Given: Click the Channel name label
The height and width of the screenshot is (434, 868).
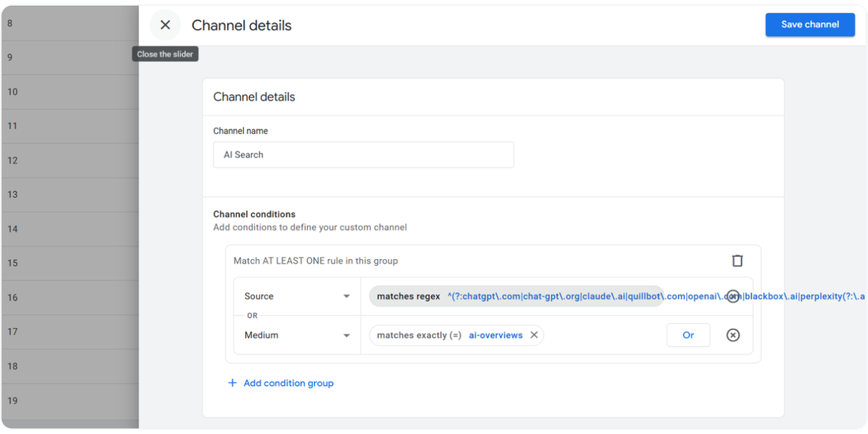Looking at the screenshot, I should [240, 131].
